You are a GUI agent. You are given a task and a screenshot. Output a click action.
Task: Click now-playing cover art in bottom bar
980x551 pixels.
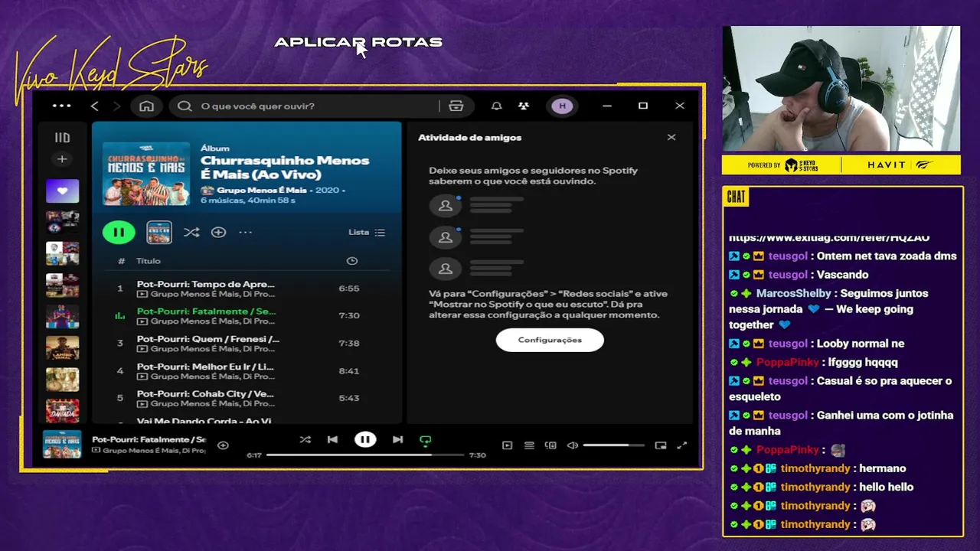click(62, 445)
